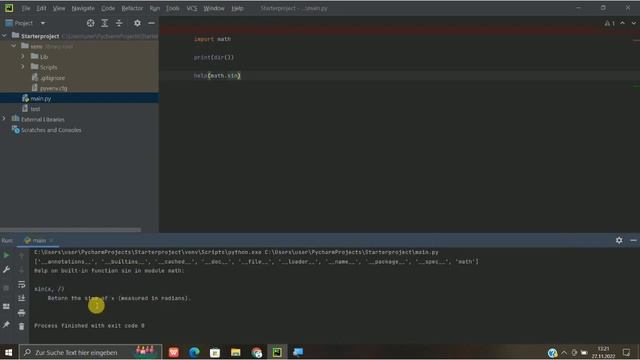Click the Project panel horizontal scrollbar

70,230
